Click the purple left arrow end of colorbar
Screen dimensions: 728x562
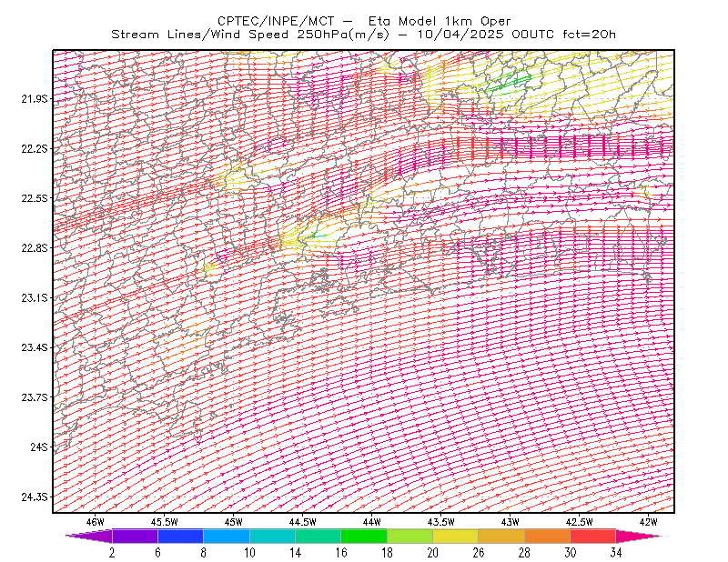[89, 536]
